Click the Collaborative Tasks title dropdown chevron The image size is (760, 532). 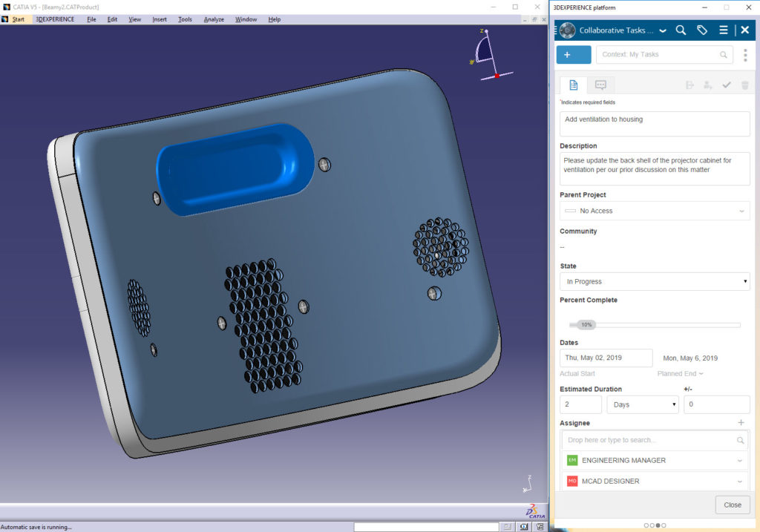(663, 30)
